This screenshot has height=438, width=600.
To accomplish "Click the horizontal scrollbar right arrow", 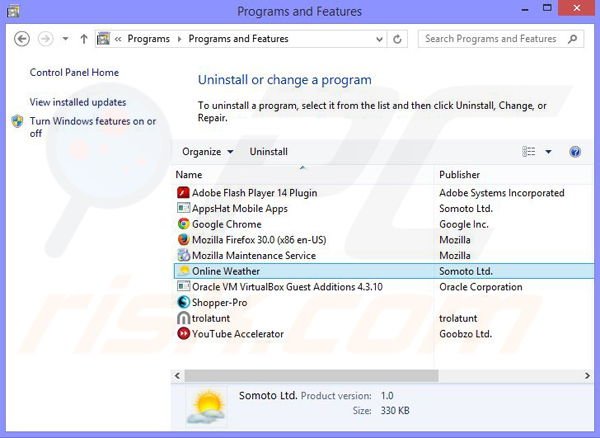I will point(587,376).
